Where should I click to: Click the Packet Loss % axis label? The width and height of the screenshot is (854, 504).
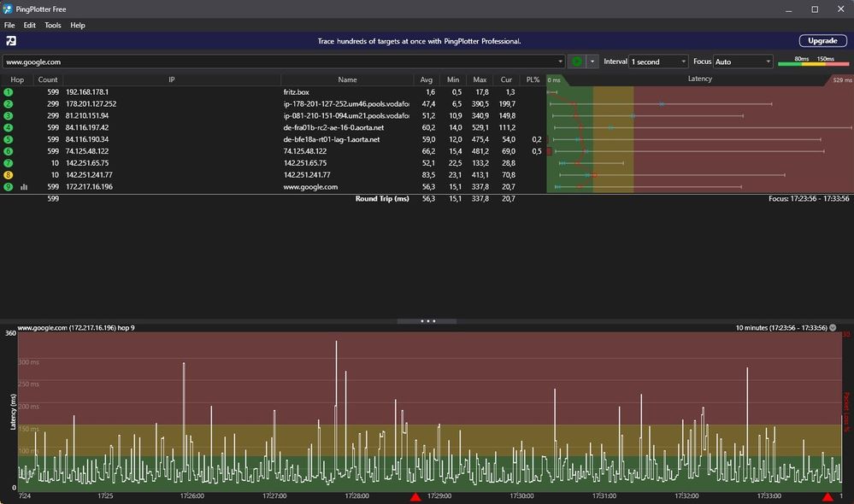pyautogui.click(x=846, y=412)
